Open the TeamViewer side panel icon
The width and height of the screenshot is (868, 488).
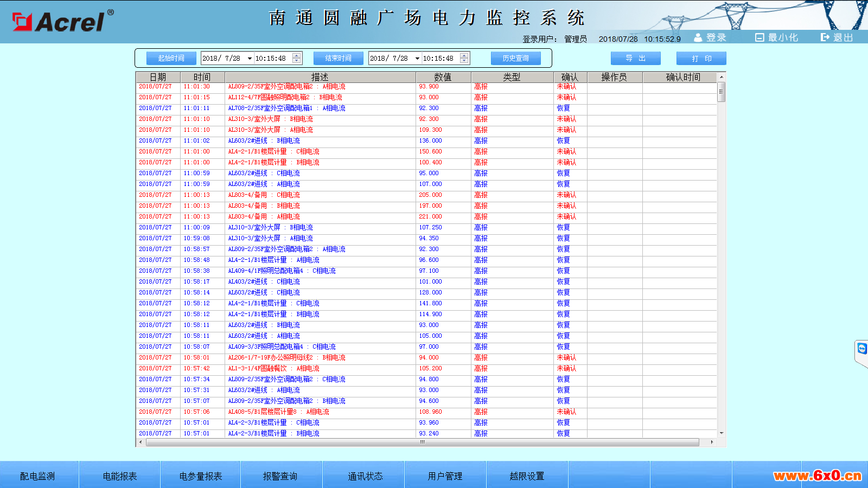click(x=862, y=349)
